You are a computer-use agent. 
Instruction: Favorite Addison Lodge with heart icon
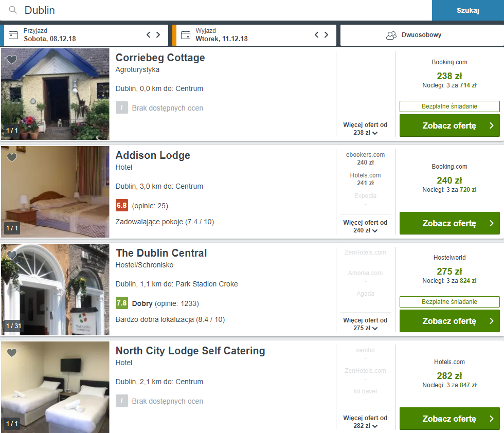pos(12,157)
